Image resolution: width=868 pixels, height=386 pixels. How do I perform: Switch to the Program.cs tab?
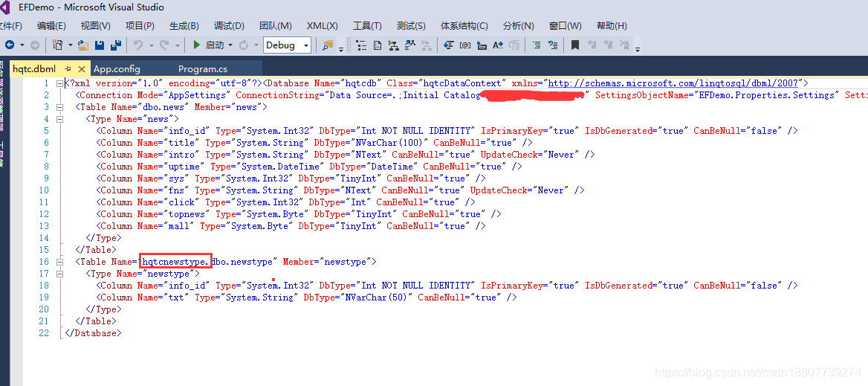tap(203, 69)
